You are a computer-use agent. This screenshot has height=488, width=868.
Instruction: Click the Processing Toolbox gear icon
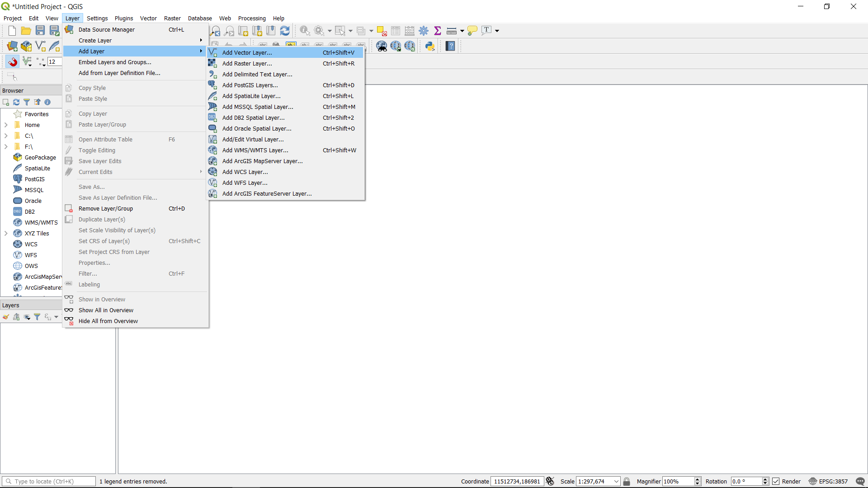(x=424, y=31)
